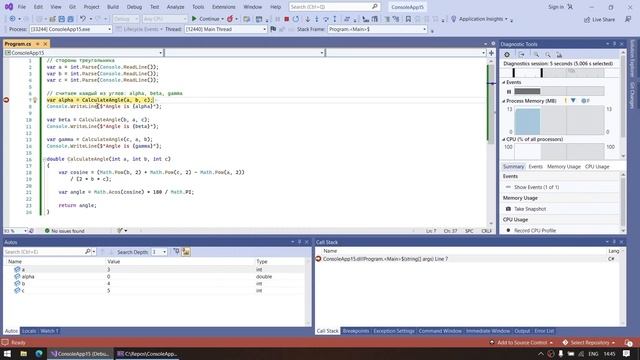Toggle the highlighted filter button in Autos toolbar

click(x=186, y=252)
